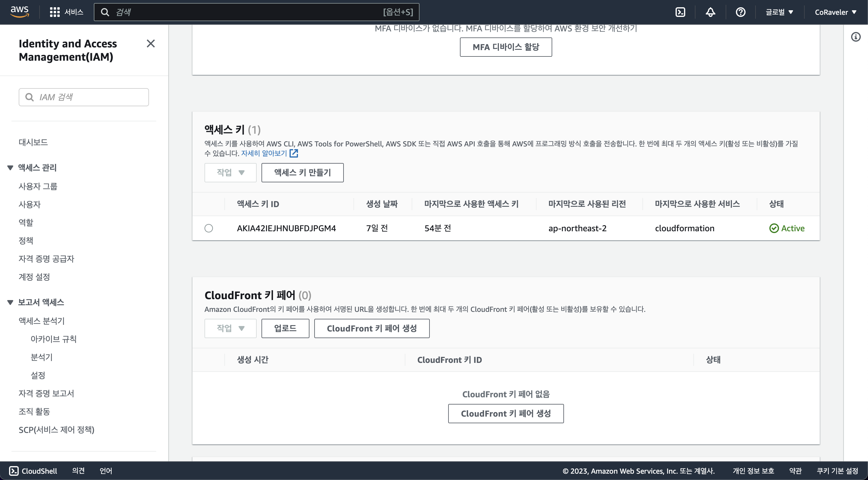Open 분석기 under 액세스 분석기
The image size is (868, 480).
coord(41,357)
